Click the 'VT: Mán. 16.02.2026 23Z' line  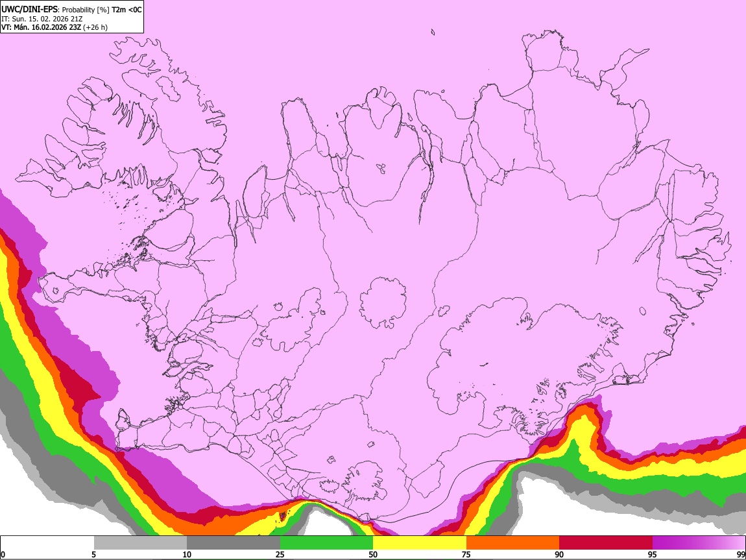click(x=41, y=27)
